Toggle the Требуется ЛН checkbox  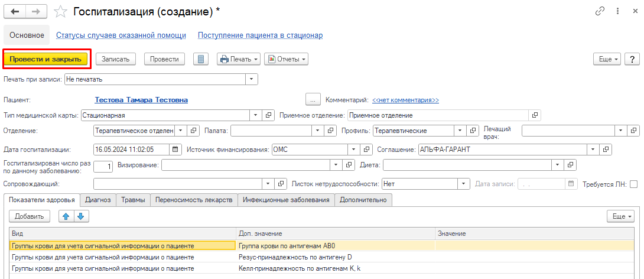click(x=634, y=184)
